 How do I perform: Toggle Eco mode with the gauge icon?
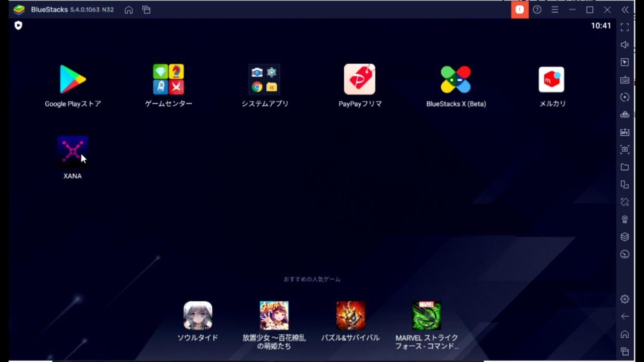click(x=625, y=254)
